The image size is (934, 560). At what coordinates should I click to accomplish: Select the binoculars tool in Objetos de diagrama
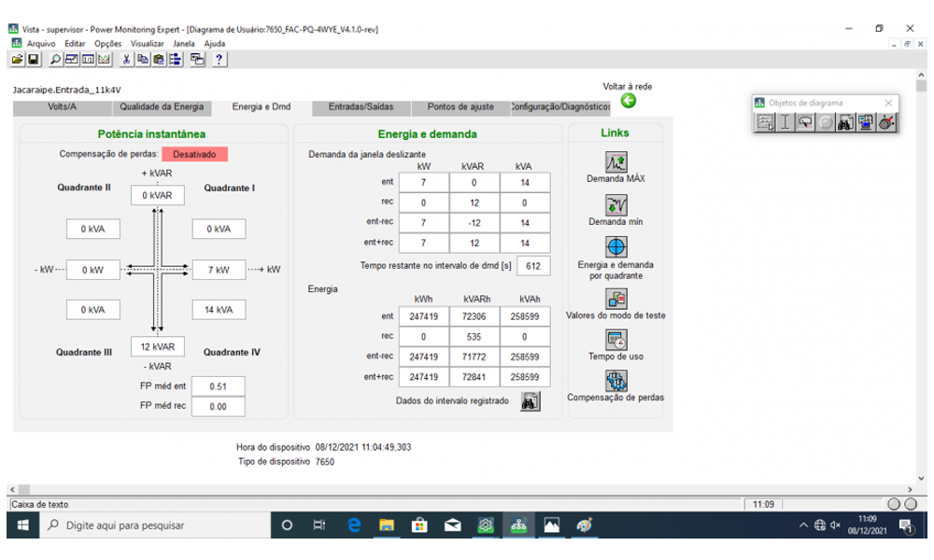(x=845, y=121)
